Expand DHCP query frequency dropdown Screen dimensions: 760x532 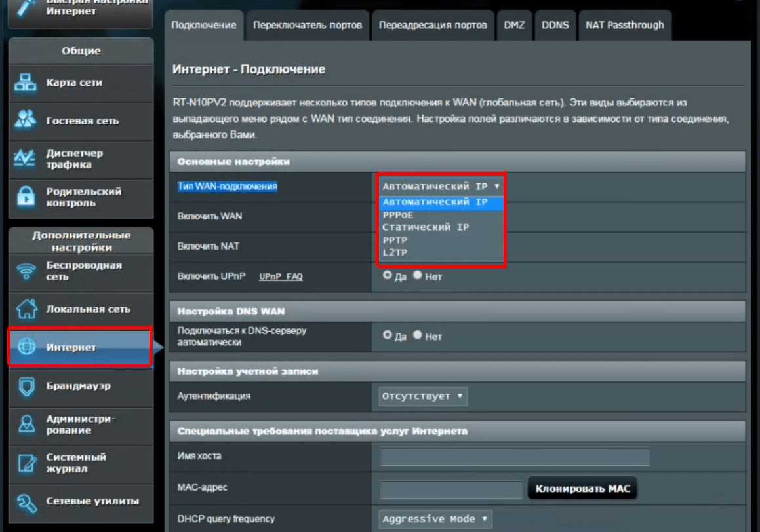(x=435, y=519)
